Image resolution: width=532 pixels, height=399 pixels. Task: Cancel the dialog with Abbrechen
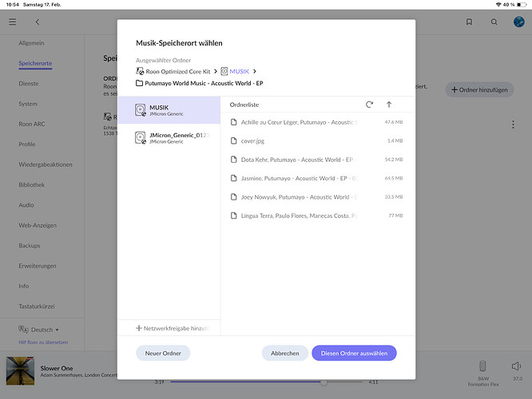284,354
